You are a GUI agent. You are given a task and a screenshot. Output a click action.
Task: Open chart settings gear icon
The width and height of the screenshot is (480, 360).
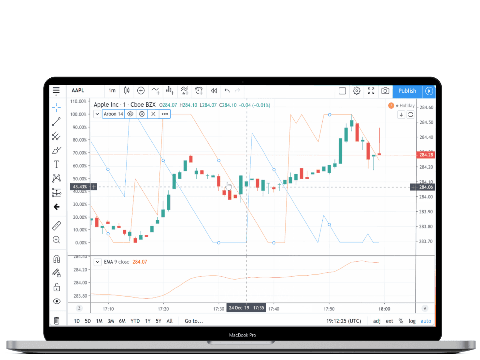coord(357,91)
